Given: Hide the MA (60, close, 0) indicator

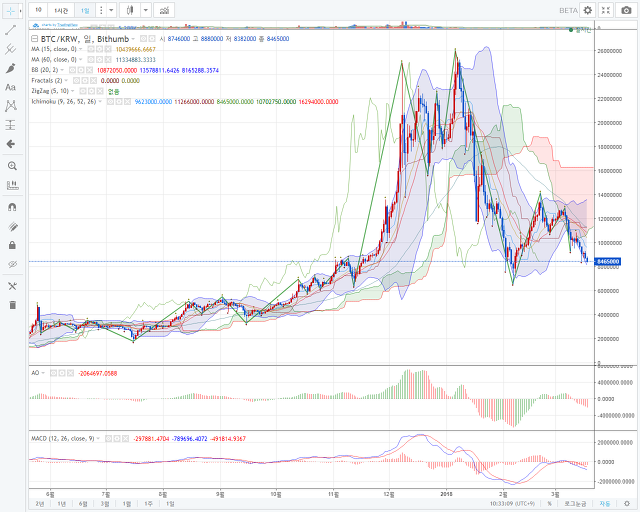Looking at the screenshot, I should [91, 60].
